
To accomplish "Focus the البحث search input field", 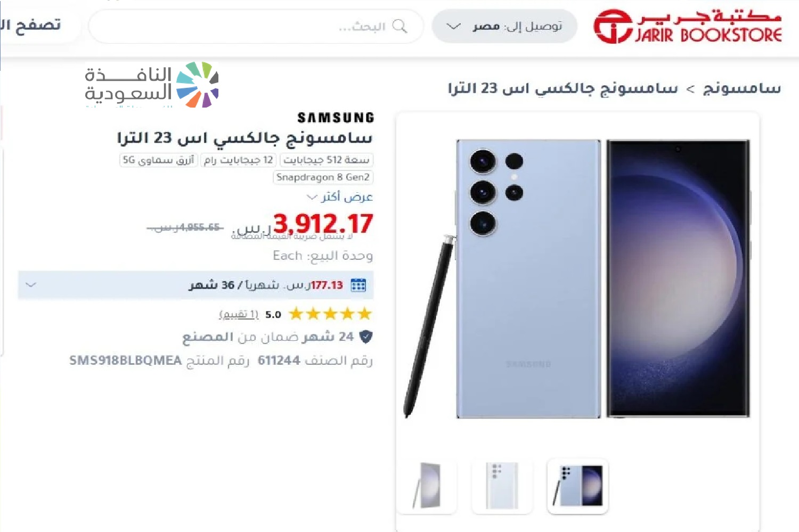I will [x=256, y=26].
